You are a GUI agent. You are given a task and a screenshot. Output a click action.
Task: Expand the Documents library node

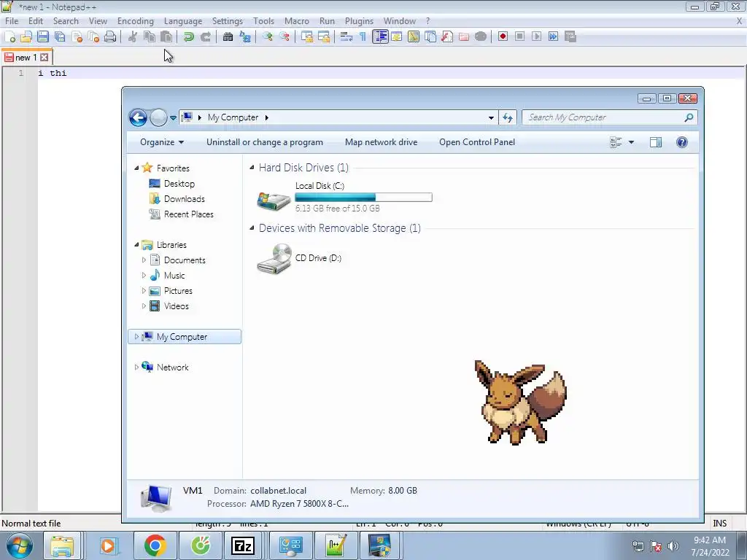[x=144, y=260]
